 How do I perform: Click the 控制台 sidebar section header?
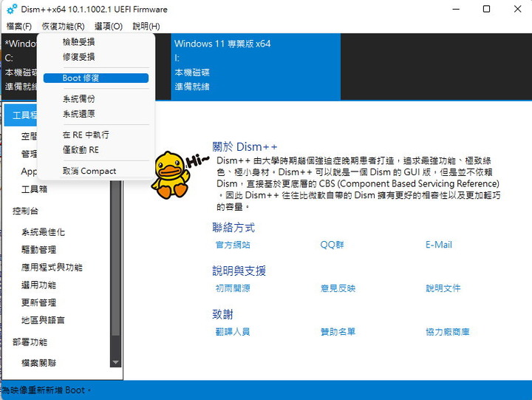point(25,211)
